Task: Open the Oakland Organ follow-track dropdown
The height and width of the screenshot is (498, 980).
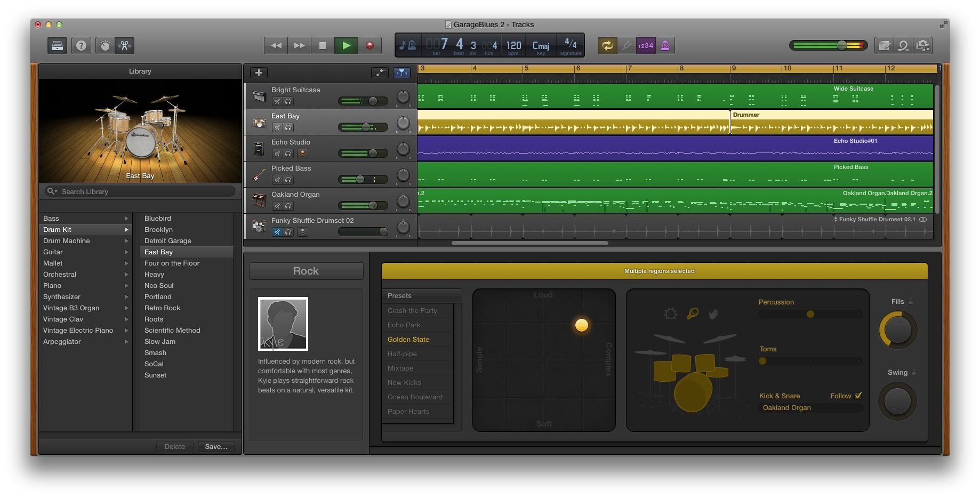Action: 810,408
